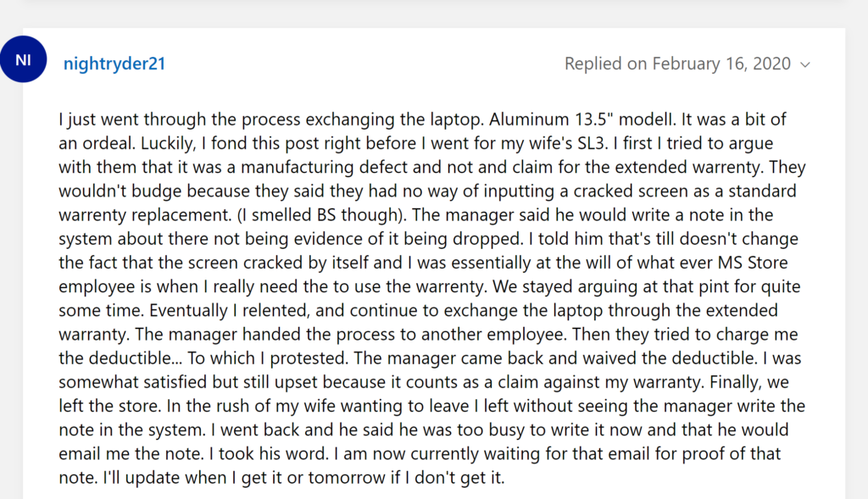Expand the chevron beside the reply date
Image resolution: width=868 pixels, height=499 pixels.
[x=805, y=64]
